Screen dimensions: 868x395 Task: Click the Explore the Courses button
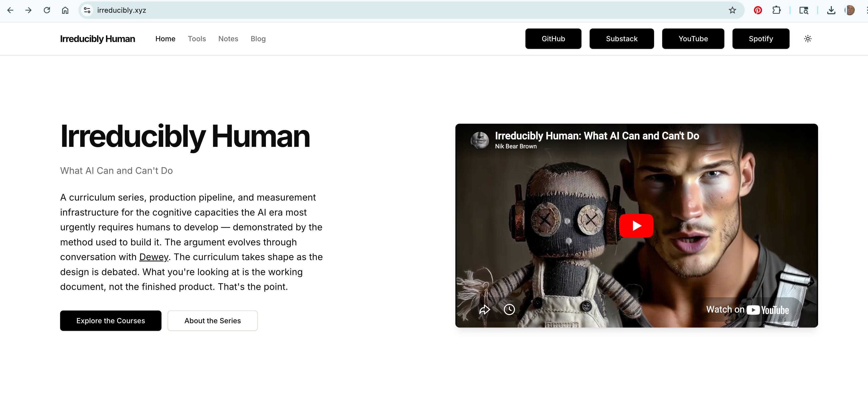click(111, 321)
